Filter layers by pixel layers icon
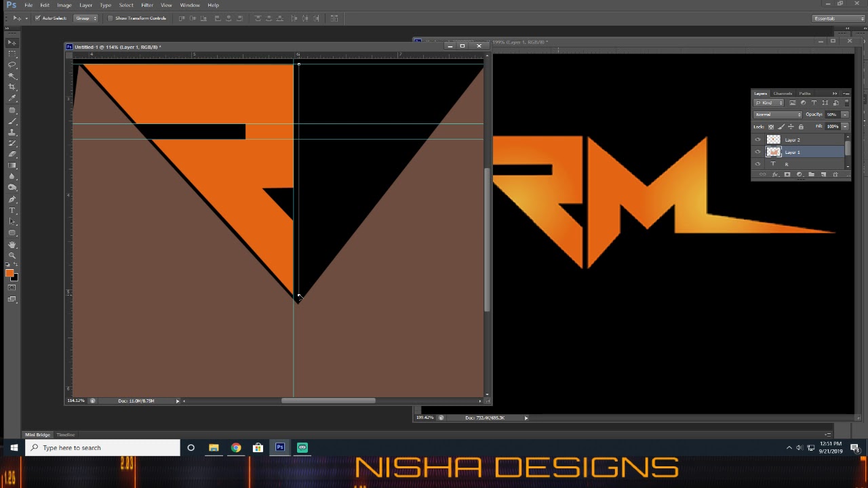Image resolution: width=868 pixels, height=488 pixels. pos(793,102)
